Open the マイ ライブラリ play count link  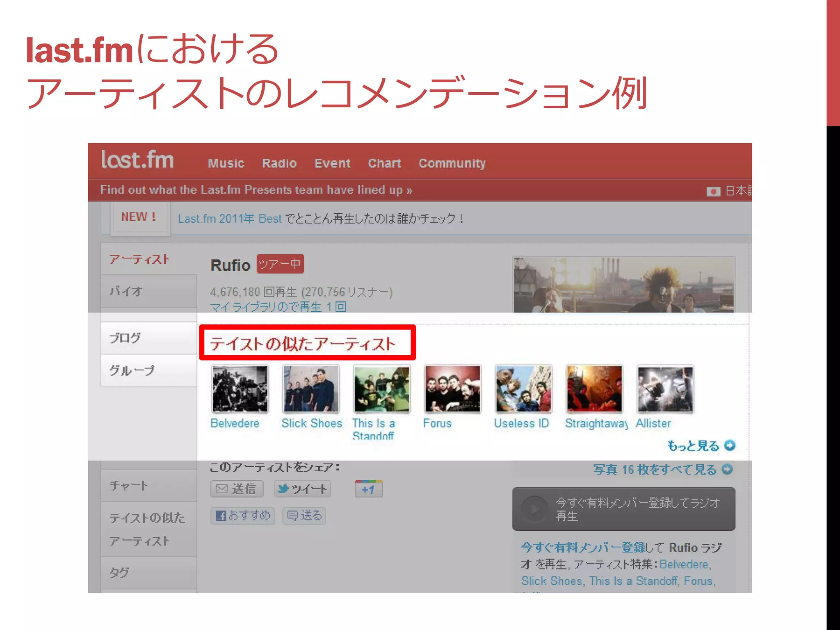(278, 307)
